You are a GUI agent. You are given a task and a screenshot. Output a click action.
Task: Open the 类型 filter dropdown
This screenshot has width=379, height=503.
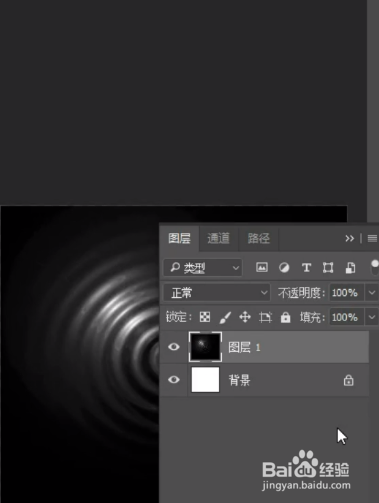click(203, 268)
